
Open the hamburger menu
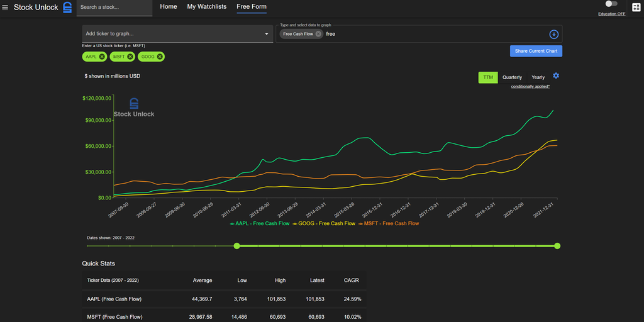(6, 8)
